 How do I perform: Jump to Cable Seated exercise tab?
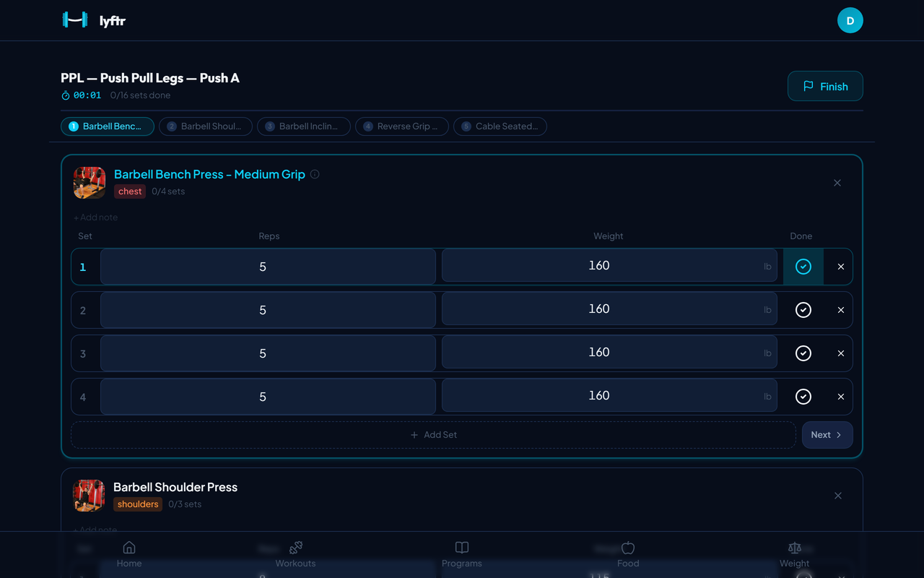point(500,126)
